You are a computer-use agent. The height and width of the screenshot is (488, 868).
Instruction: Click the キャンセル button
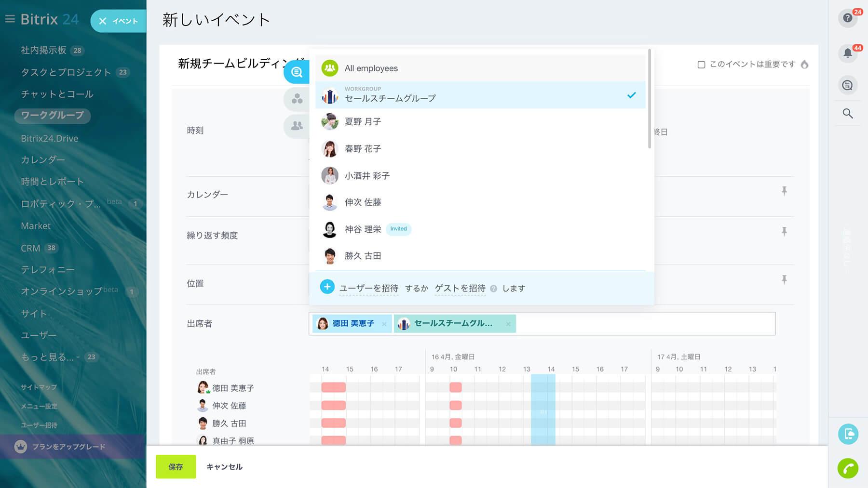(224, 467)
